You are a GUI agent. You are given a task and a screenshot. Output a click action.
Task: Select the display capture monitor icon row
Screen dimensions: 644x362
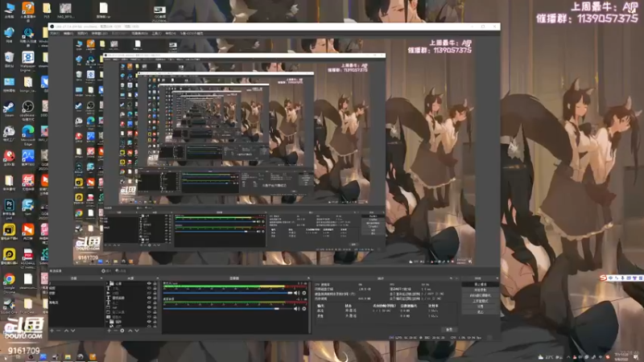pos(131,307)
